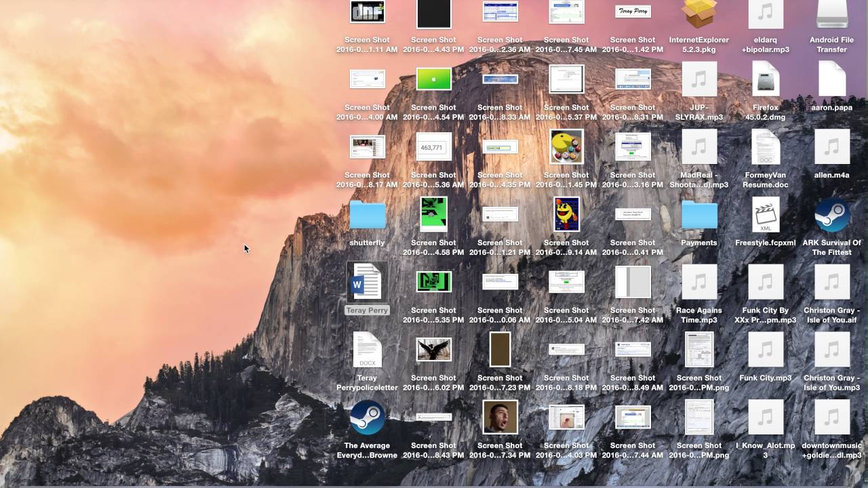Select Christon Gray - Isle of You.aif
Viewport: 868px width, 488px height.
[x=832, y=281]
